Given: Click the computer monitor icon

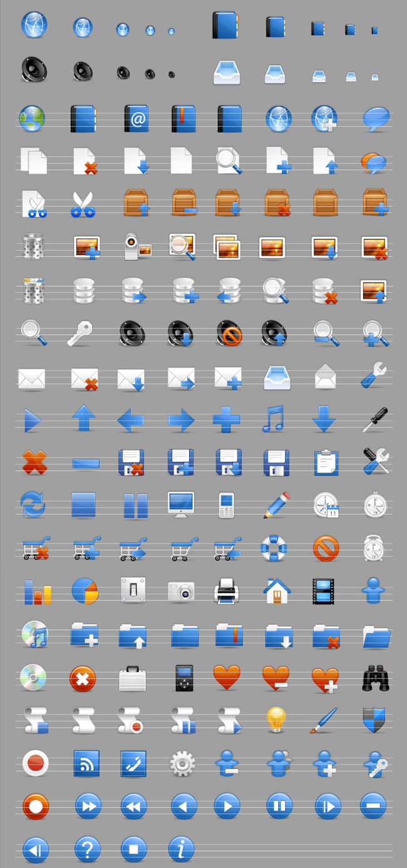Looking at the screenshot, I should tap(181, 505).
